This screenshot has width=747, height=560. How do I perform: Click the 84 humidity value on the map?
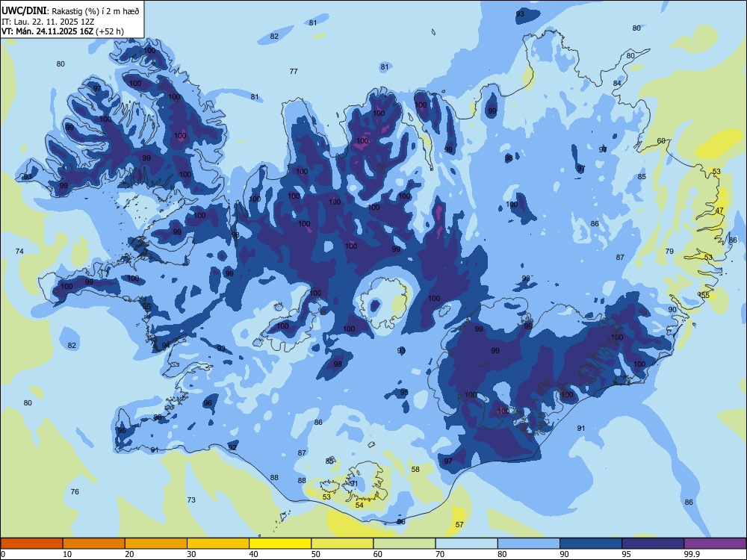click(617, 84)
